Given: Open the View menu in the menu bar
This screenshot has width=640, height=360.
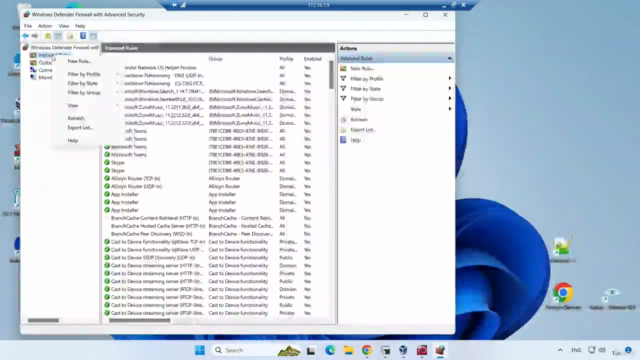Looking at the screenshot, I should [x=64, y=26].
